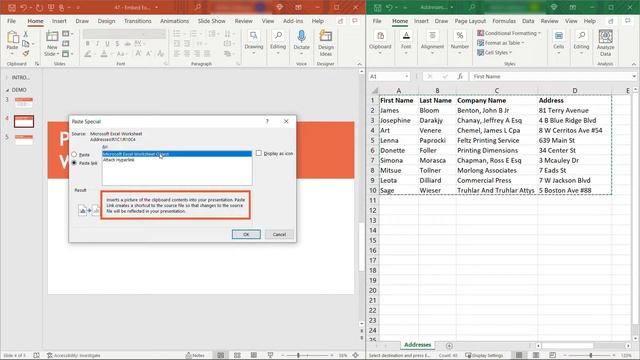640x360 pixels.
Task: Click the Insert Function fx icon
Action: pos(460,76)
